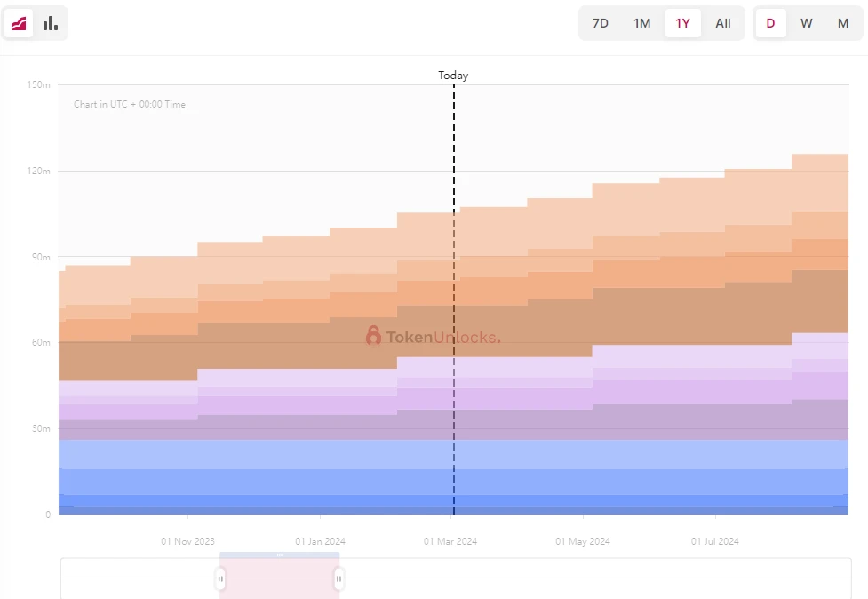Select the 7D time range
The width and height of the screenshot is (868, 599).
(x=601, y=23)
